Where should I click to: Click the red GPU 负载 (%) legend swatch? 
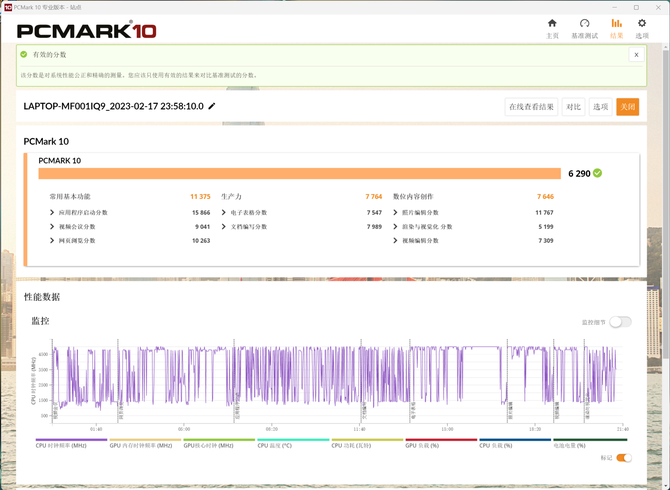point(441,439)
